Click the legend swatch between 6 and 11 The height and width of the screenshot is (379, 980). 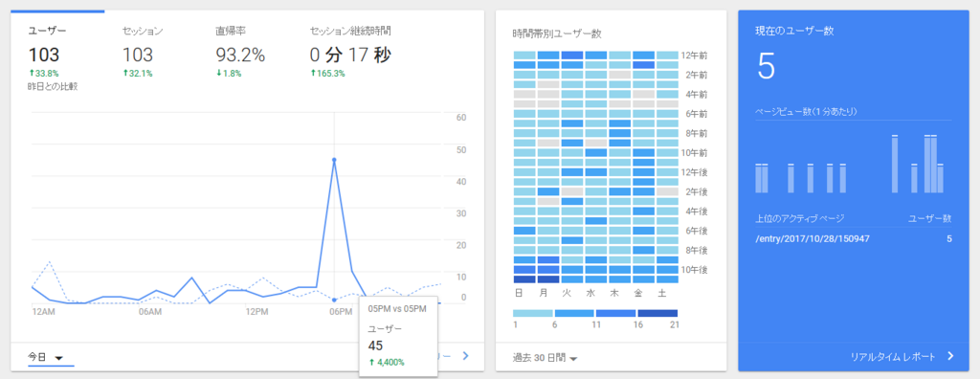[574, 313]
